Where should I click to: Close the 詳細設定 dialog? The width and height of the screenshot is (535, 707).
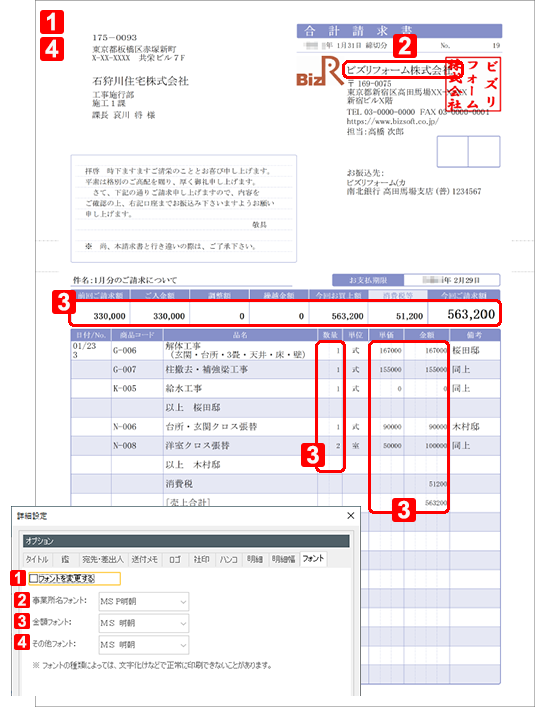point(351,515)
